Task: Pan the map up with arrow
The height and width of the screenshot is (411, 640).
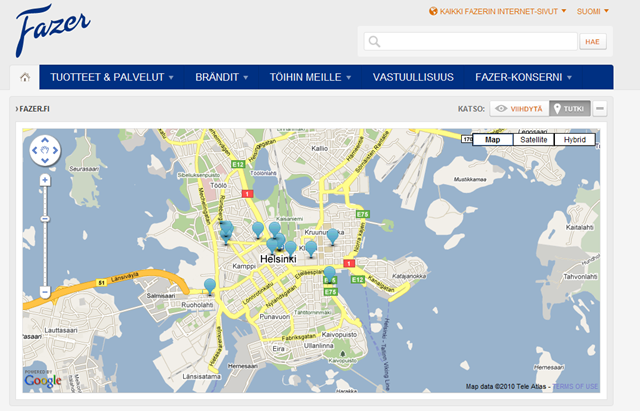Action: [45, 140]
